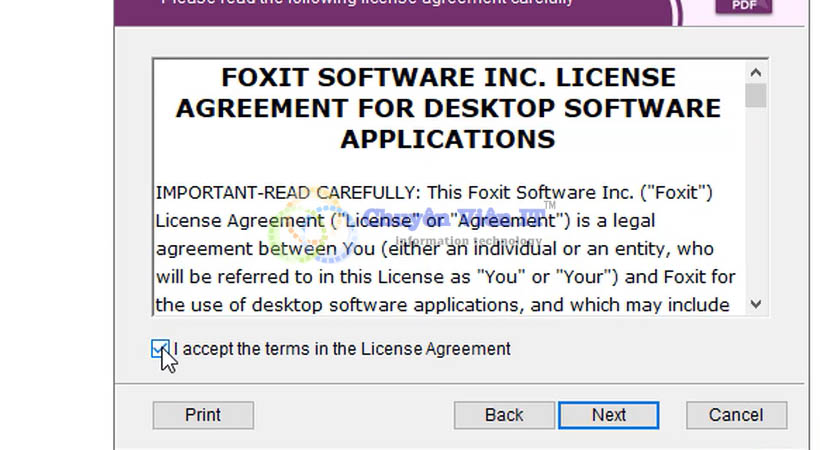This screenshot has height=450, width=820.
Task: Cancel the Foxit installation
Action: (736, 415)
